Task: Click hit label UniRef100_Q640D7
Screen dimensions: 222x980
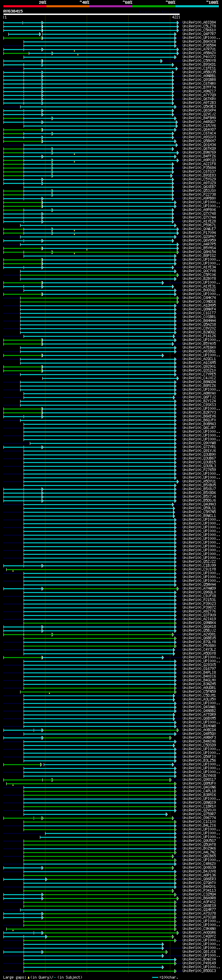Action: (199, 129)
